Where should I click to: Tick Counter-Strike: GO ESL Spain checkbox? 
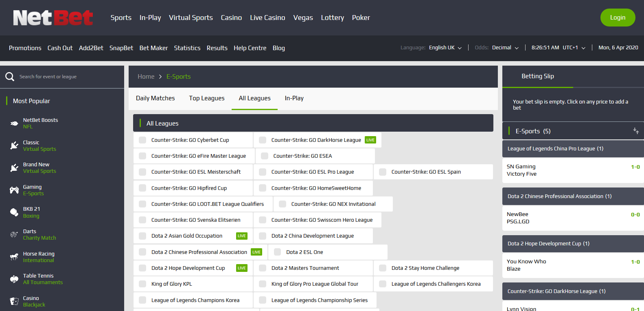(x=383, y=172)
